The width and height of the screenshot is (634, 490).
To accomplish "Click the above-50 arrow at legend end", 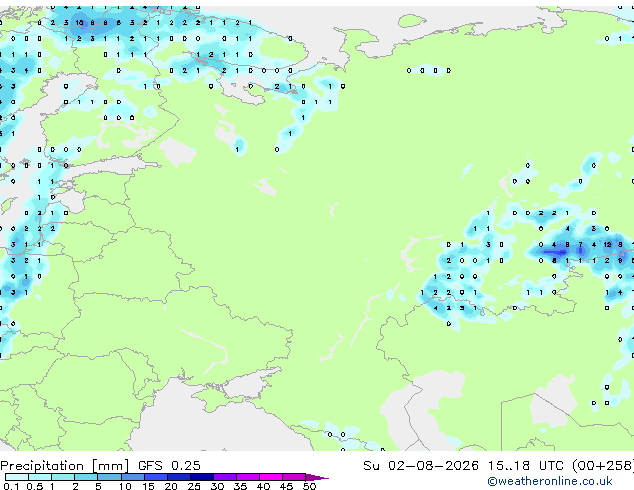I will point(317,477).
